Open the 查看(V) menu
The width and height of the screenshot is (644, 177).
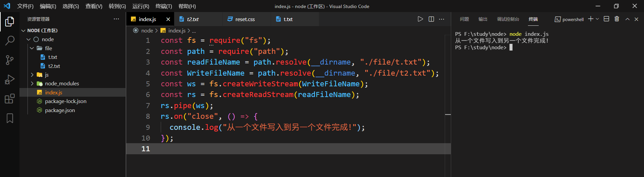click(x=94, y=6)
